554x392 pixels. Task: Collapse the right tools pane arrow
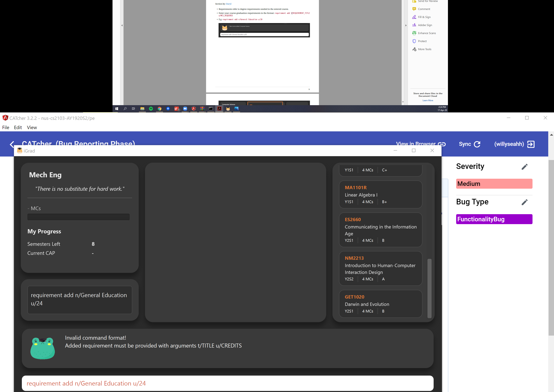406,25
